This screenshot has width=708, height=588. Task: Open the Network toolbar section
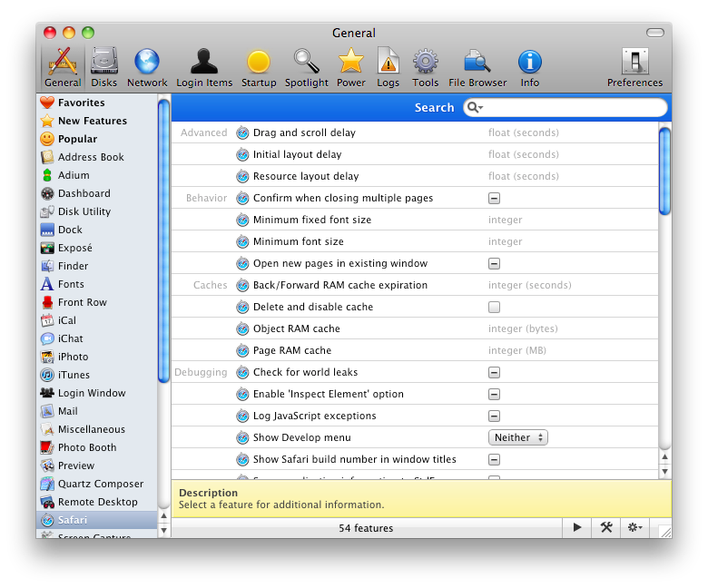click(x=147, y=68)
